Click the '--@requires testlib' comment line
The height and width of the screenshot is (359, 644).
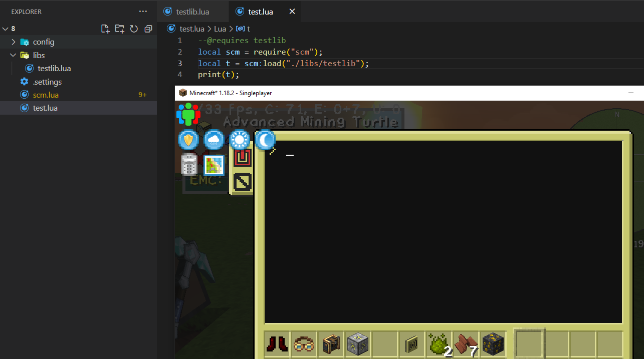pos(242,40)
